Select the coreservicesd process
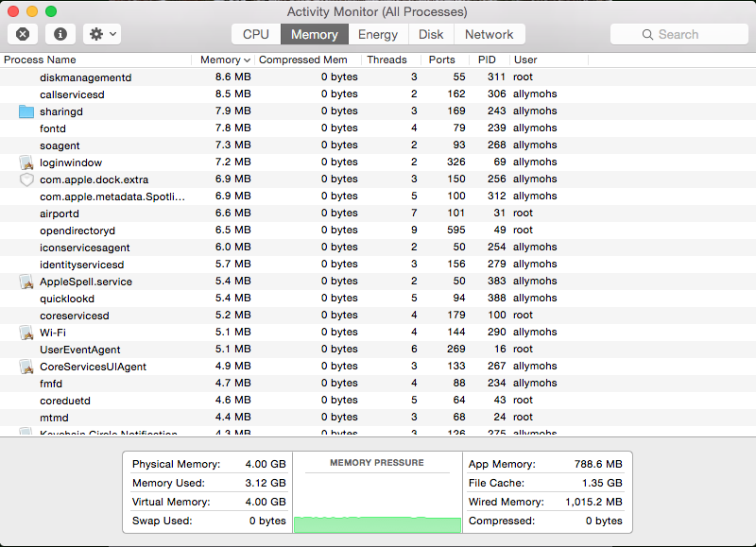Viewport: 756px width, 547px height. click(x=75, y=316)
